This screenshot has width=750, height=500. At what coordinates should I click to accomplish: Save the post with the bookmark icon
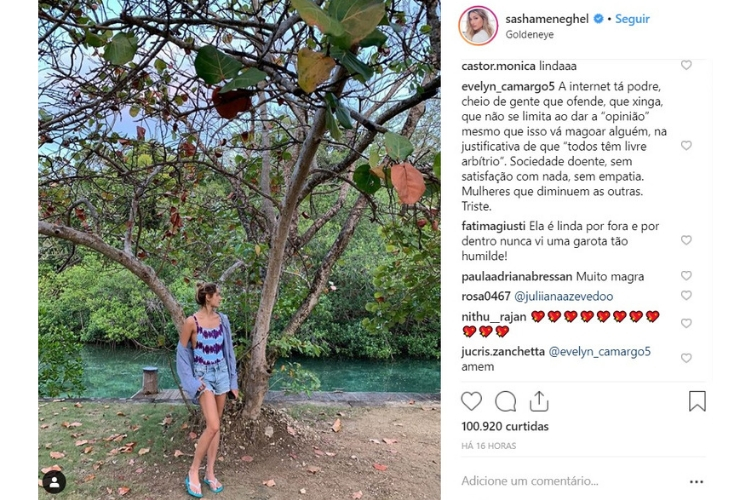point(697,401)
